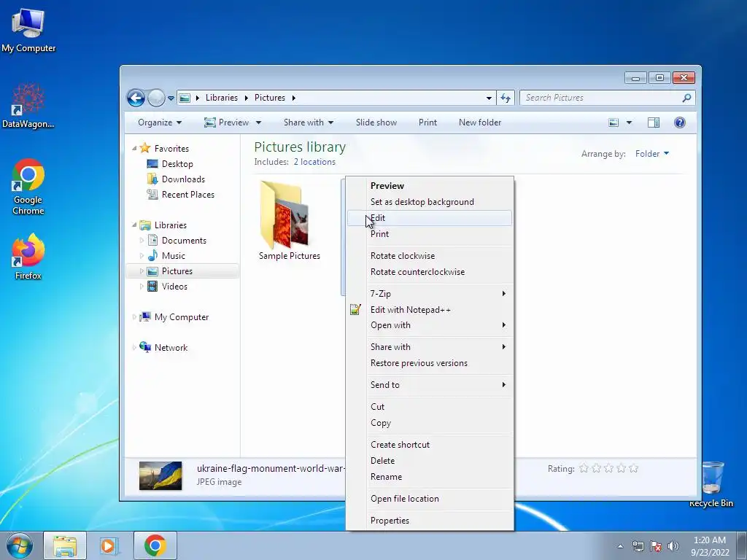Open recent pages dropdown beside Forward button
The width and height of the screenshot is (747, 560).
(171, 98)
